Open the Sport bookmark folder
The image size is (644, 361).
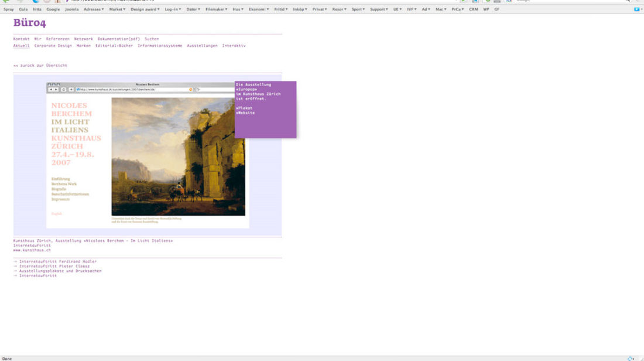click(x=358, y=9)
